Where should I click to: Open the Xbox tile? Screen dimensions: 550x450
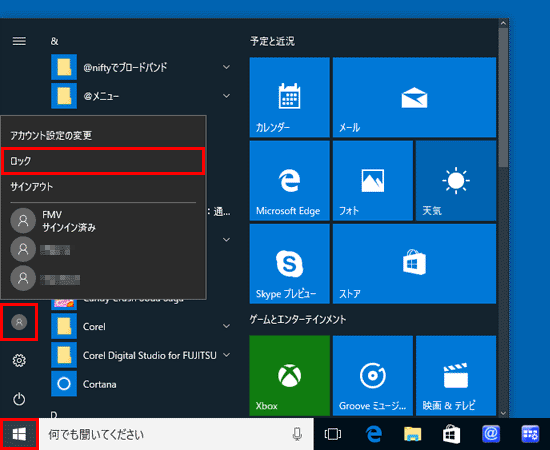pos(289,375)
